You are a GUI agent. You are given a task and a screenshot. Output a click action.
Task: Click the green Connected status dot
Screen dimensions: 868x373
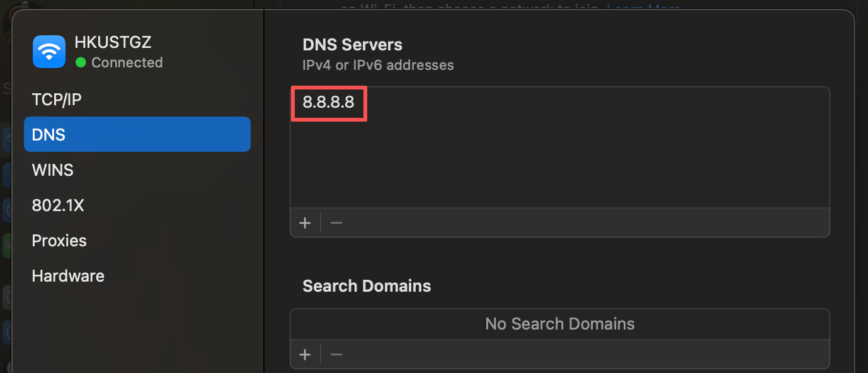pyautogui.click(x=81, y=62)
